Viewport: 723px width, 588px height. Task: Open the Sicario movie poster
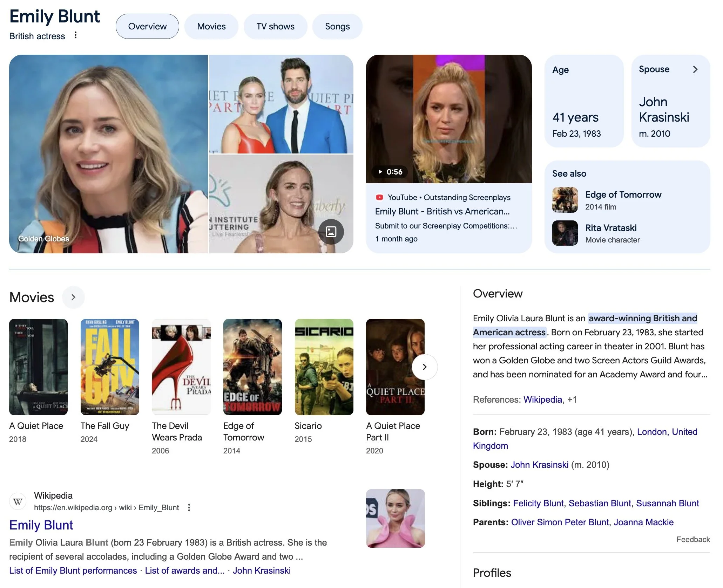point(324,367)
